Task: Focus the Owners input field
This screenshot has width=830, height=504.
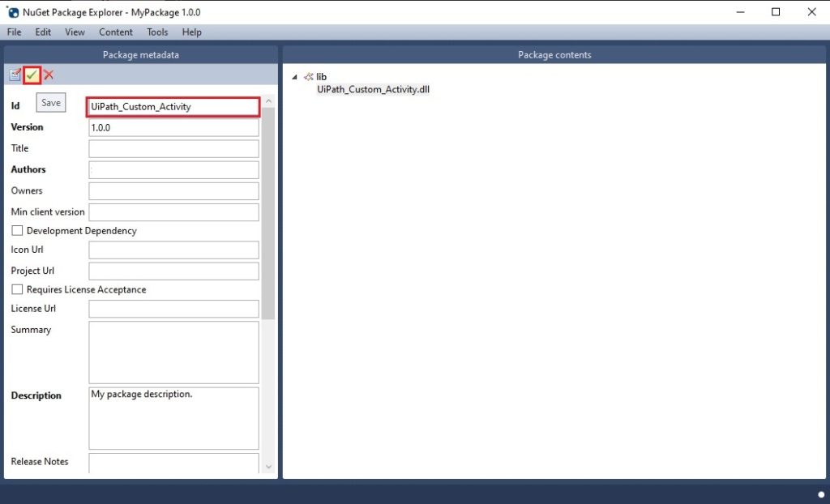Action: point(173,191)
